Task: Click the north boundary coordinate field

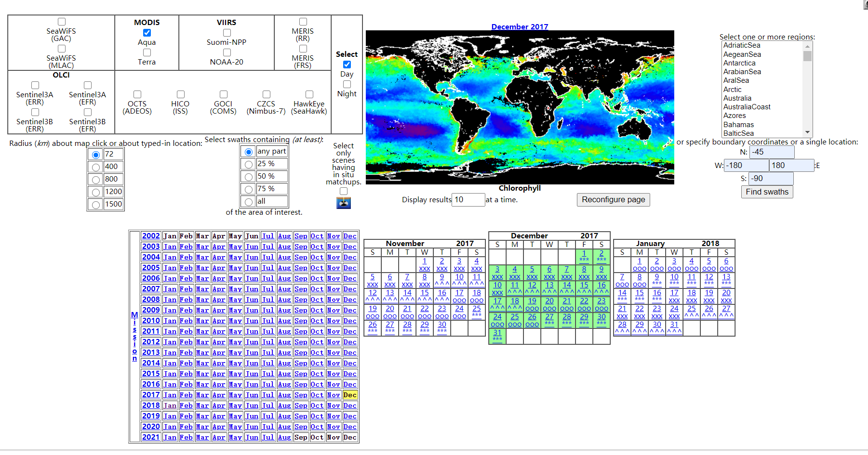Action: click(772, 152)
